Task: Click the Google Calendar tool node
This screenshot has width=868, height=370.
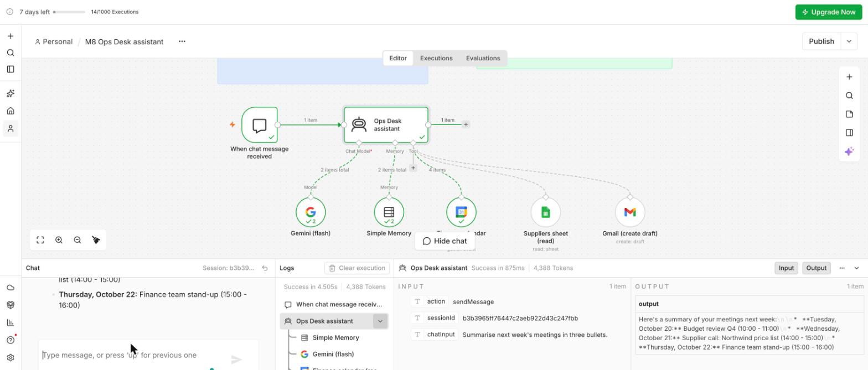Action: pos(461,212)
